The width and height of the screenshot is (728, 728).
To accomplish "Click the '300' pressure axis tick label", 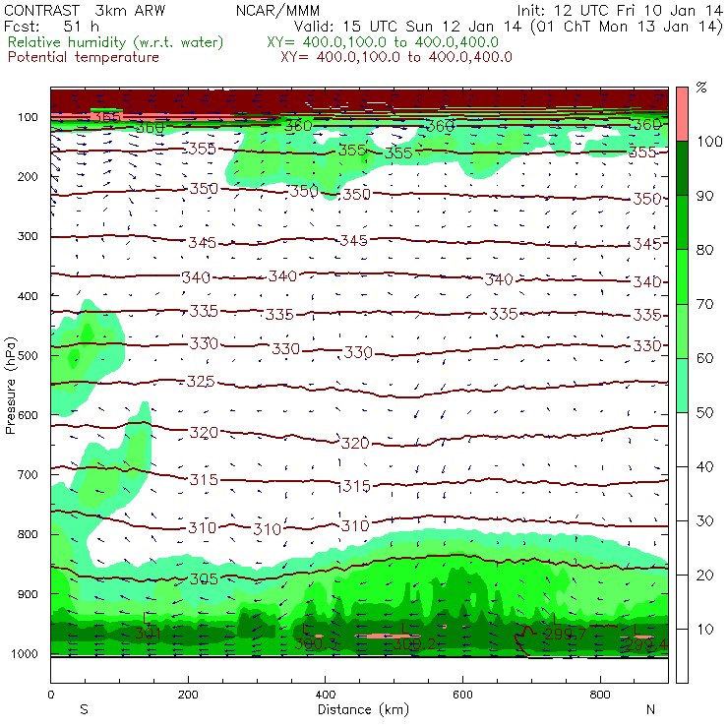I will tap(28, 236).
